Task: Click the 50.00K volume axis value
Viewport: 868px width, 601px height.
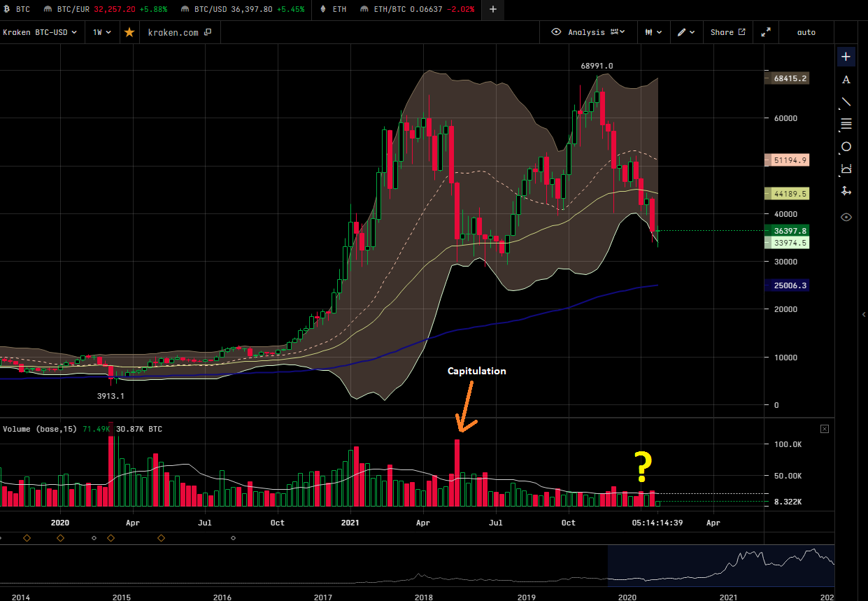Action: (787, 476)
